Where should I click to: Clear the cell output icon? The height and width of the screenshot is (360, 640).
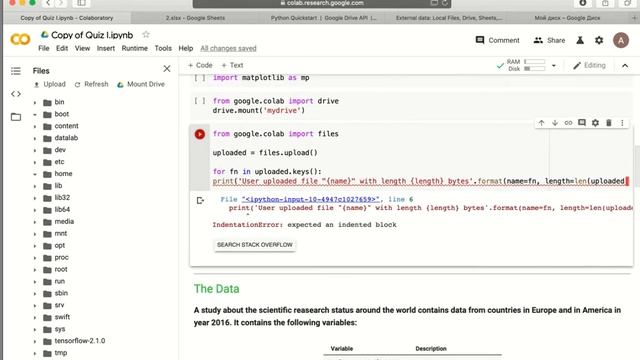pyautogui.click(x=200, y=200)
